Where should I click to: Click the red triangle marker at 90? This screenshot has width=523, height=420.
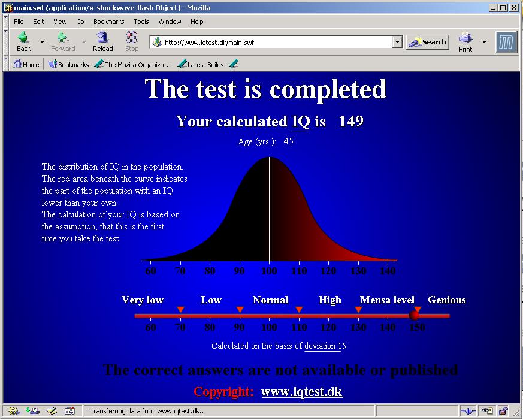click(240, 310)
